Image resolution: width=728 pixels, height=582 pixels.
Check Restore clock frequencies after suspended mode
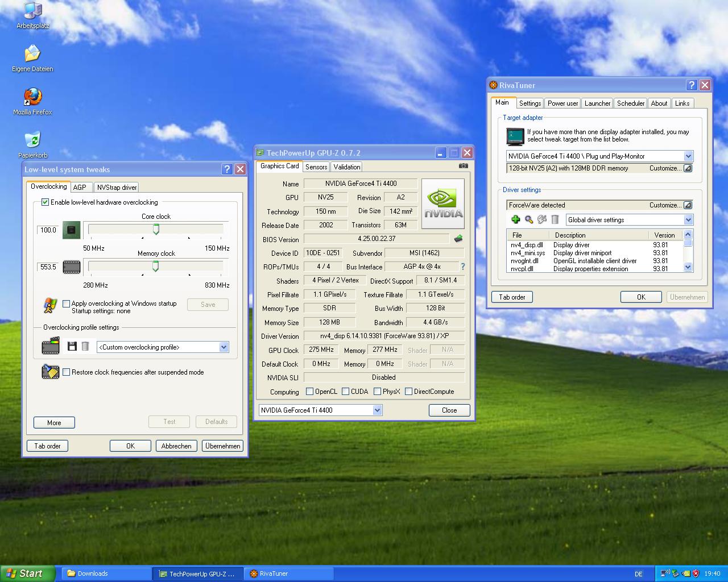point(67,372)
